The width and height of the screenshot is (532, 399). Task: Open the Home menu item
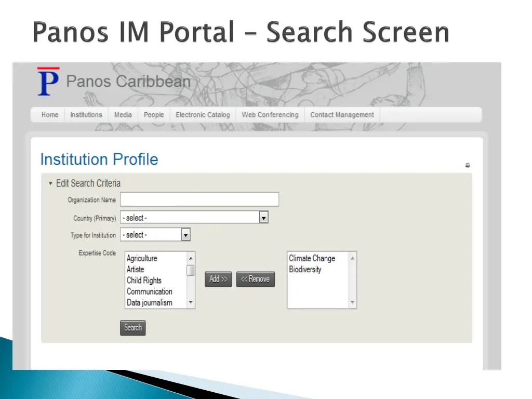[x=50, y=115]
